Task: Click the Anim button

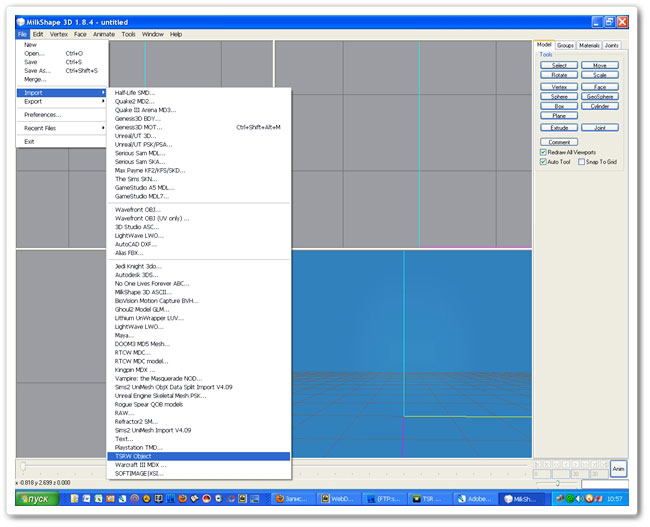Action: point(618,469)
